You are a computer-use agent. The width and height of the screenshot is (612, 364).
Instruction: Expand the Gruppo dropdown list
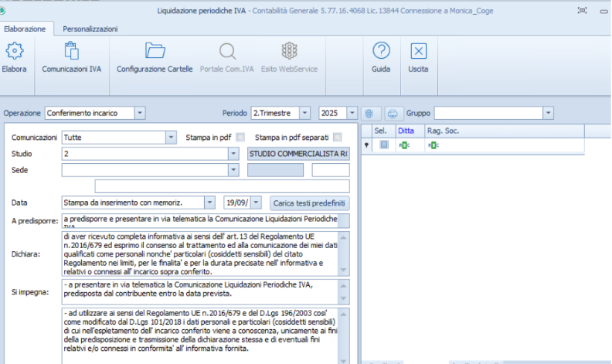click(x=548, y=113)
